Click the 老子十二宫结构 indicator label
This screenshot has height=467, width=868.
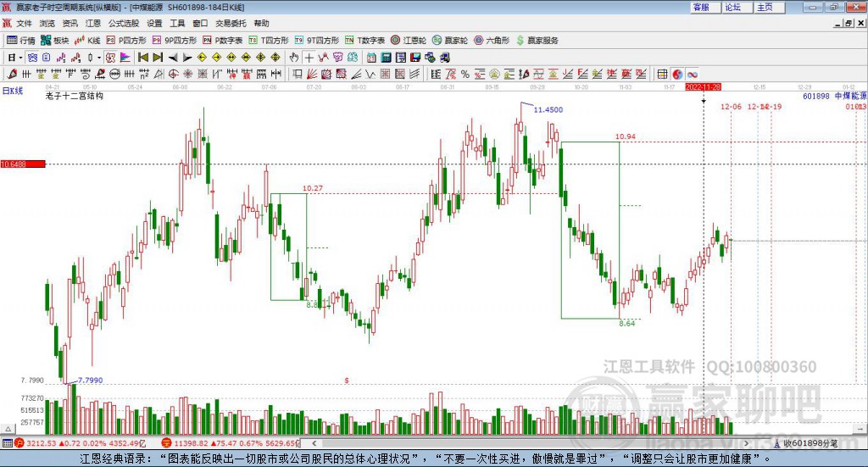coord(75,96)
